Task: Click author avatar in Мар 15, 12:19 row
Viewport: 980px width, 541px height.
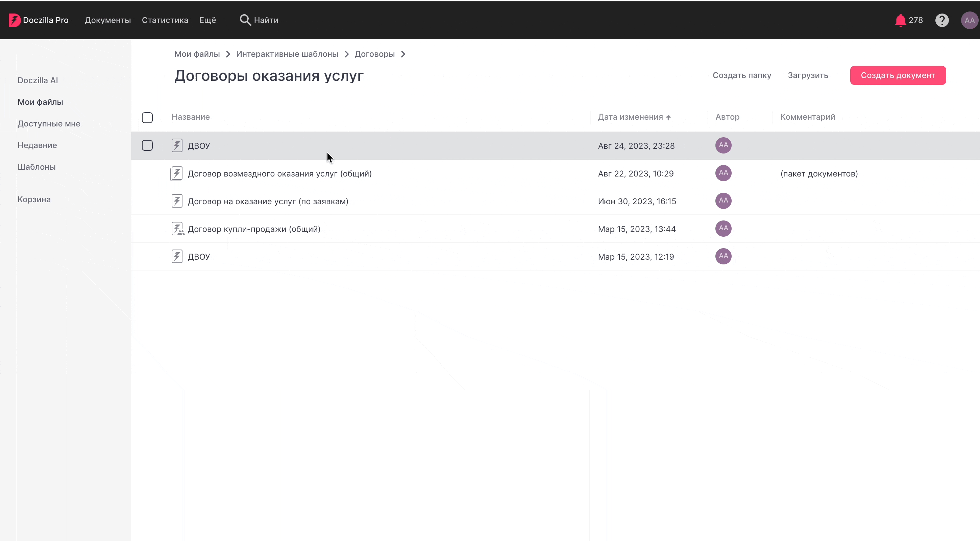Action: pos(723,256)
